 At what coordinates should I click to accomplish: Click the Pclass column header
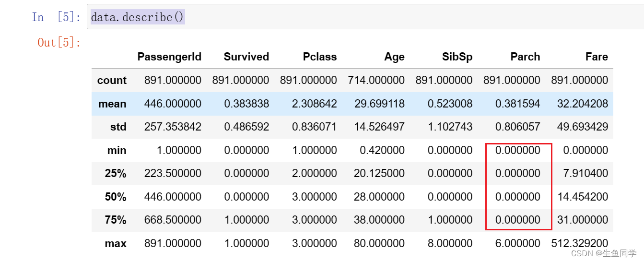(320, 57)
